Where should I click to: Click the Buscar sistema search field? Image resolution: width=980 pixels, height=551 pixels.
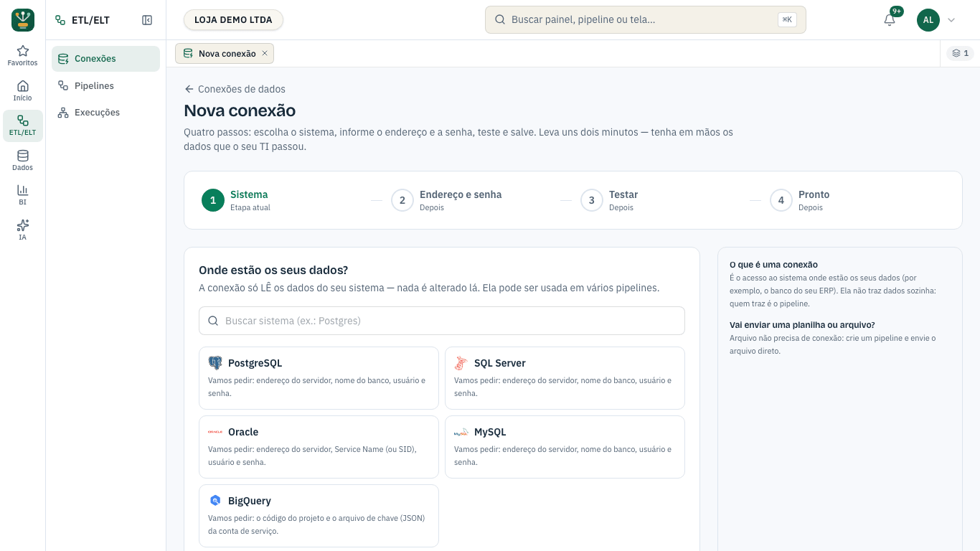coord(442,321)
